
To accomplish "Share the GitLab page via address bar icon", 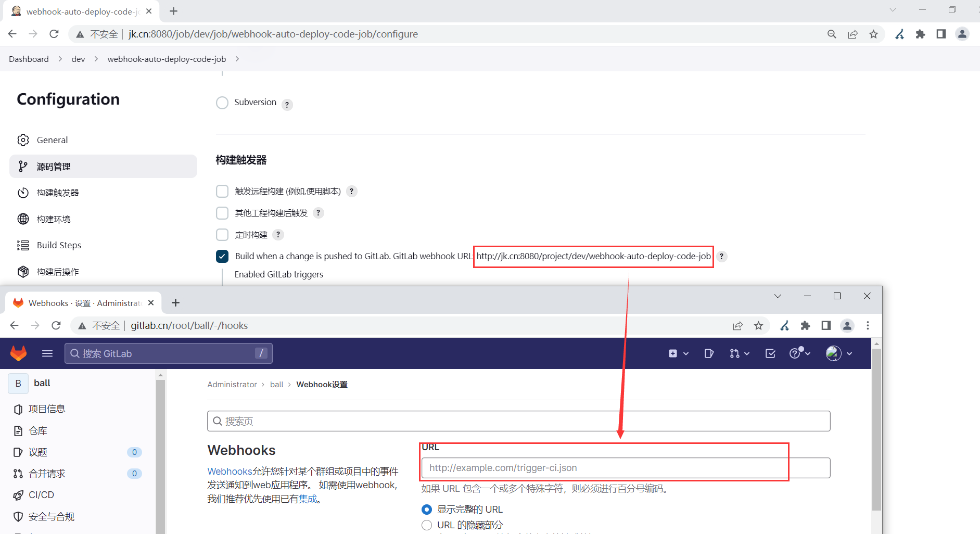I will pos(737,325).
